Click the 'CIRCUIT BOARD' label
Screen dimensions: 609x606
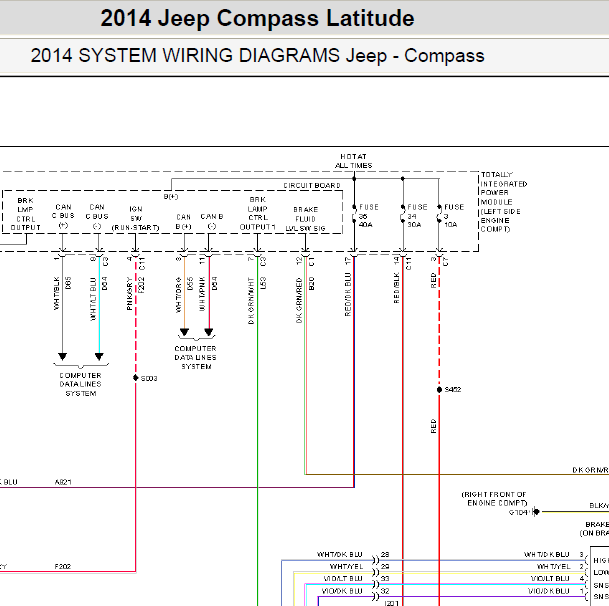point(312,186)
